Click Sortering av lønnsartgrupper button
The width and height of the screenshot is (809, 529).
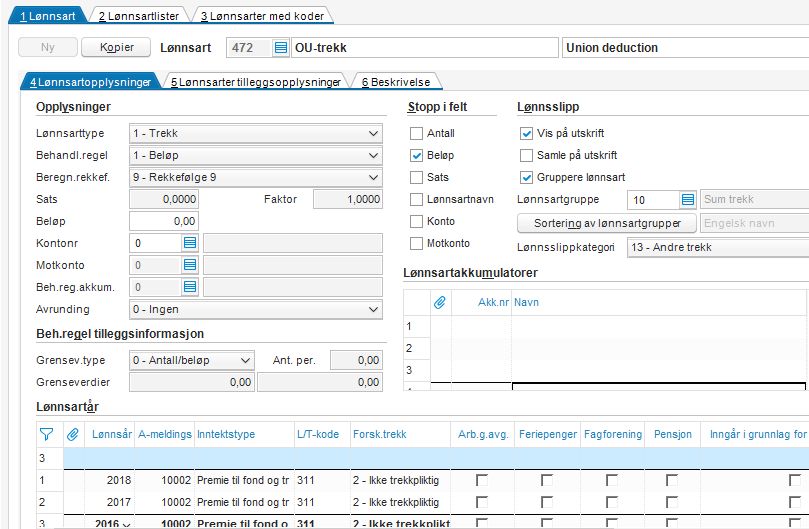[607, 223]
